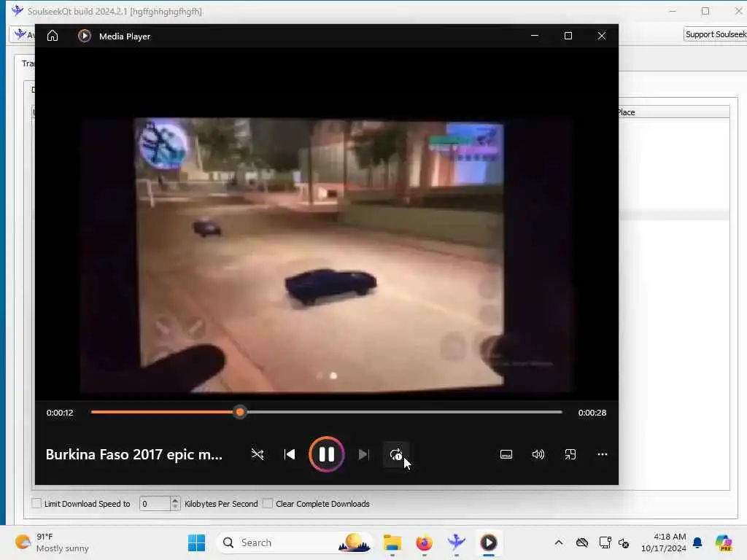This screenshot has height=560, width=747.
Task: Click the total duration 0:00:28
Action: tap(592, 413)
